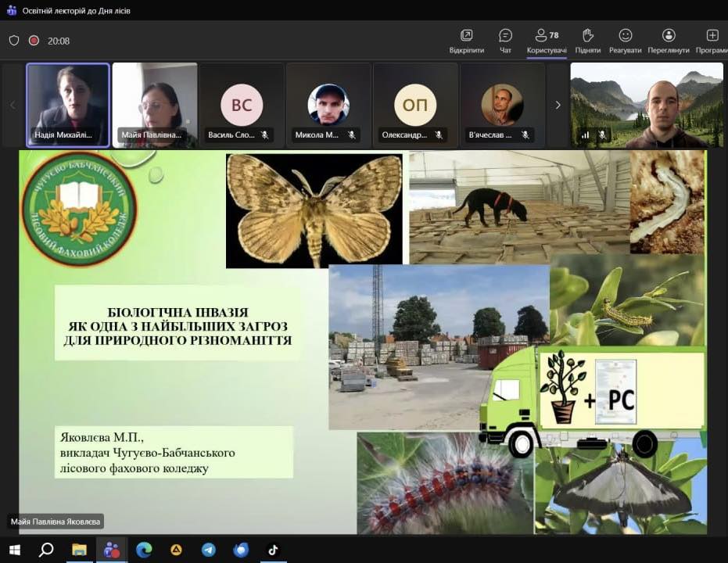Open TikTok from the taskbar
This screenshot has height=563, width=728.
273,550
